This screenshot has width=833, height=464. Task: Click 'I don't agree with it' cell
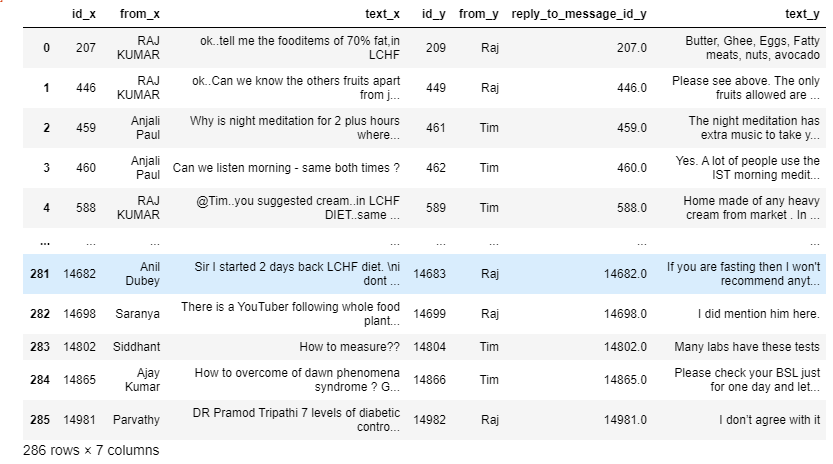(x=769, y=419)
